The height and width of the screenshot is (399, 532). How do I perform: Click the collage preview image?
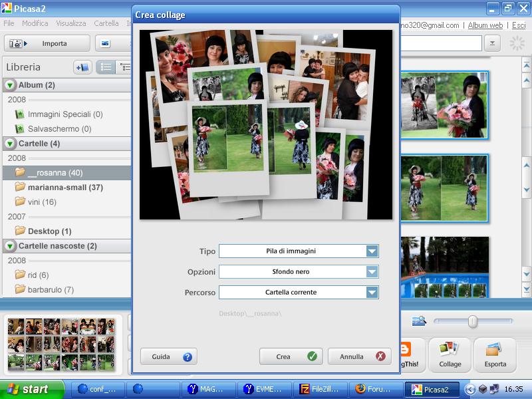266,124
